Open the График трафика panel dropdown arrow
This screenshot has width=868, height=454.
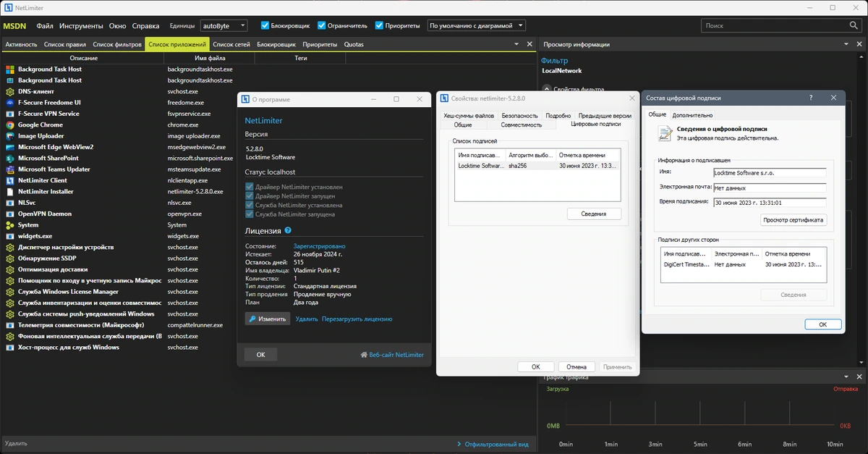pyautogui.click(x=847, y=377)
